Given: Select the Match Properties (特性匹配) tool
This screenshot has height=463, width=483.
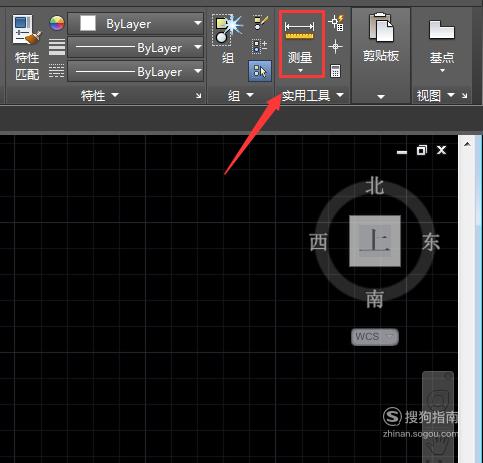Looking at the screenshot, I should (27, 47).
